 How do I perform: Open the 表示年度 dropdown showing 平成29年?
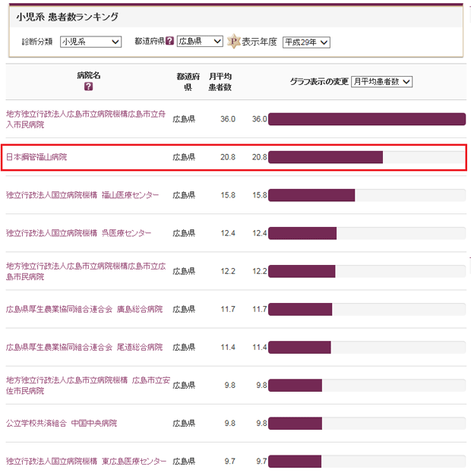pos(306,43)
